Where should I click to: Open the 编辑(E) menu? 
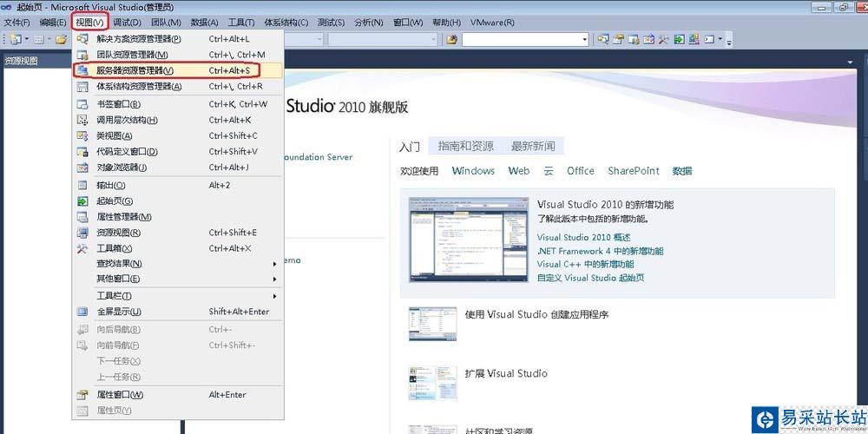53,23
